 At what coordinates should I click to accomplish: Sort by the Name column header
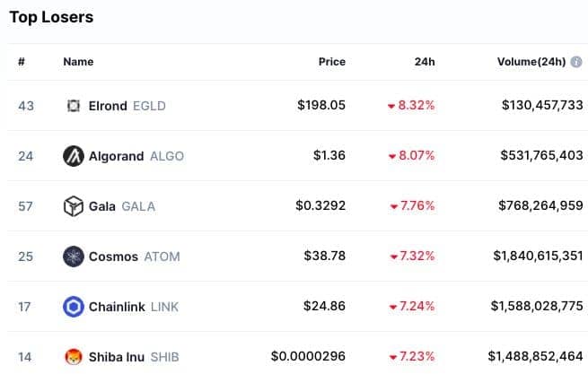click(78, 62)
